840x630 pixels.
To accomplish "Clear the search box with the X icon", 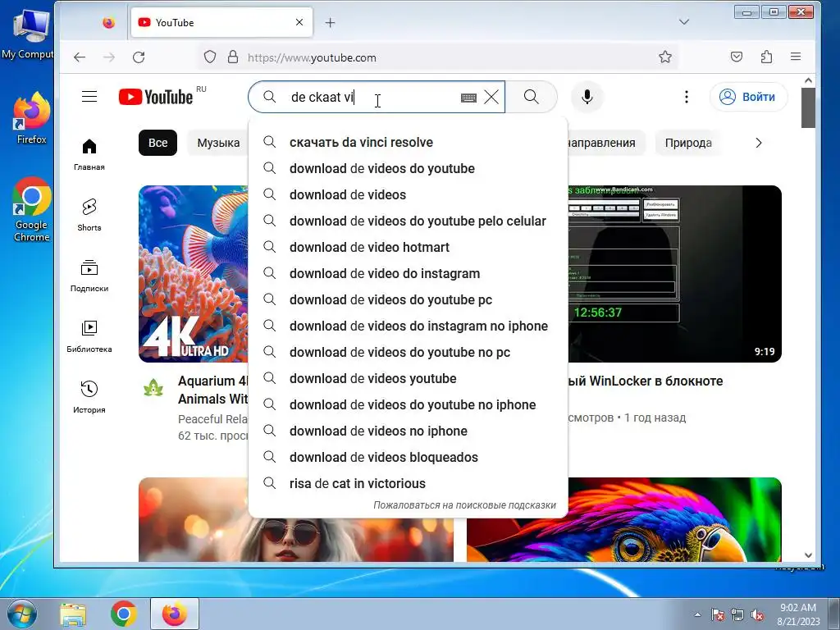I will [x=491, y=97].
